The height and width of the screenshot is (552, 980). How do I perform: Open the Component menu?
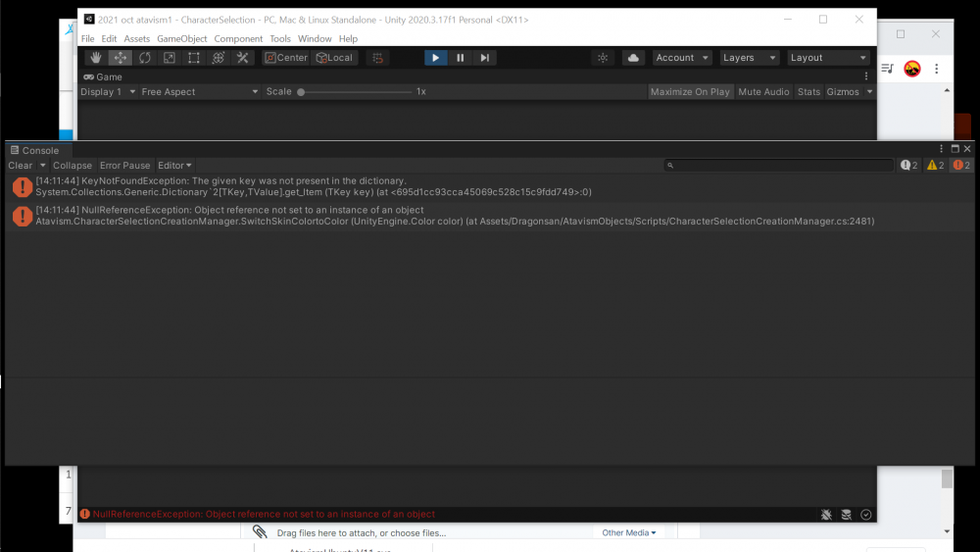pyautogui.click(x=239, y=39)
